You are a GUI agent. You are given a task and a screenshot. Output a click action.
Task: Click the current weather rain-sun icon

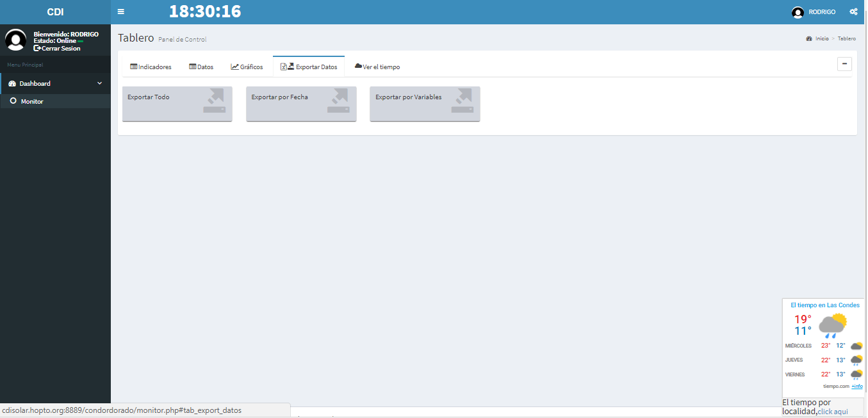[x=833, y=325]
